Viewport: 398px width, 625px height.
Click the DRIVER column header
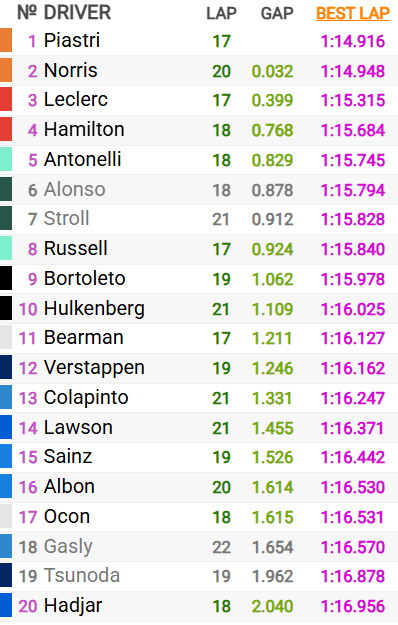[77, 12]
